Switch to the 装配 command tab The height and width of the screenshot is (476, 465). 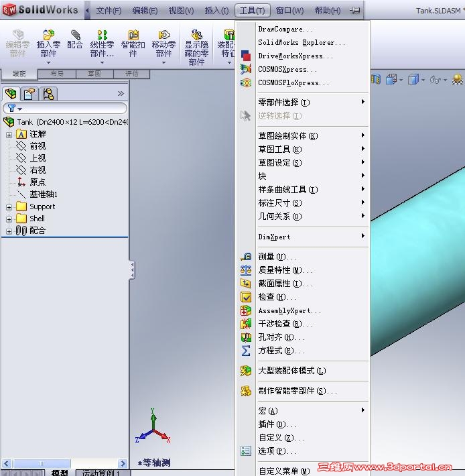(19, 74)
